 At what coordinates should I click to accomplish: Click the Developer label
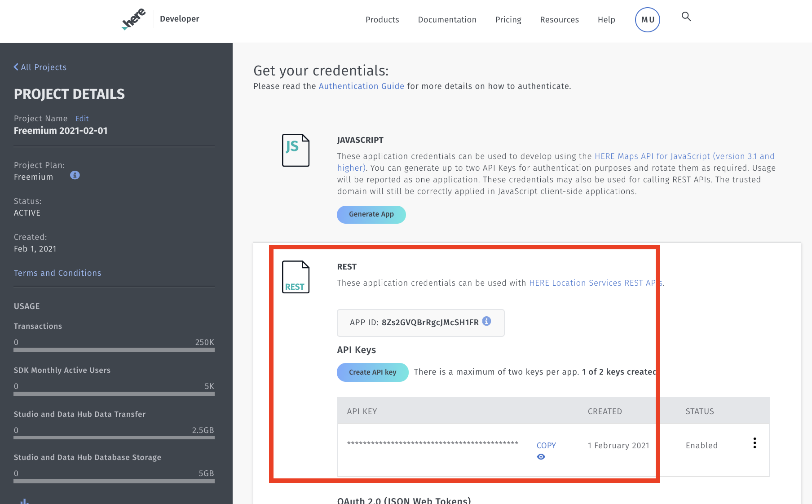pyautogui.click(x=179, y=19)
